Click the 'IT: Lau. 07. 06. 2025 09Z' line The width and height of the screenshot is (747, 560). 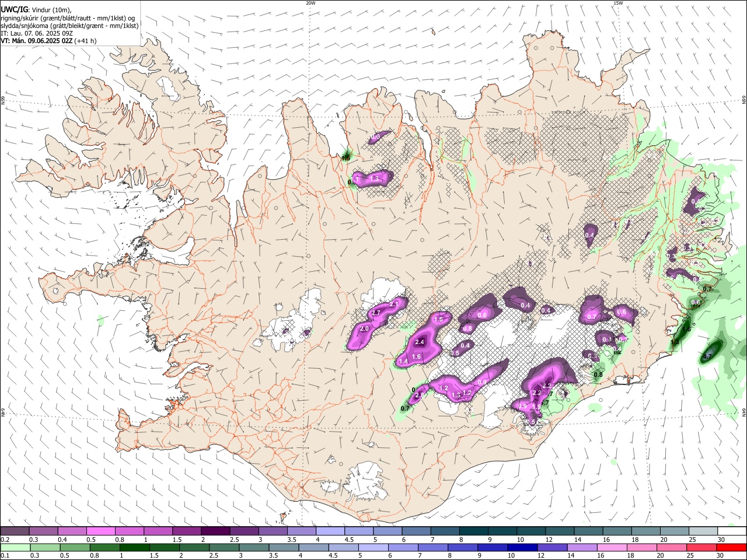click(x=36, y=33)
